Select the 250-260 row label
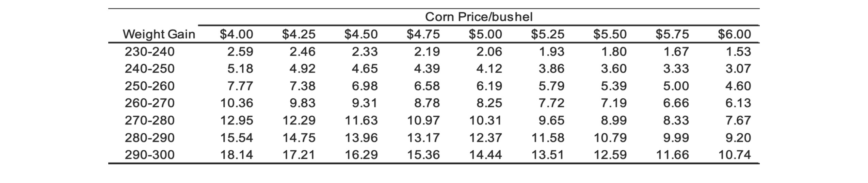Screen dimensions: 868x183 tap(149, 86)
